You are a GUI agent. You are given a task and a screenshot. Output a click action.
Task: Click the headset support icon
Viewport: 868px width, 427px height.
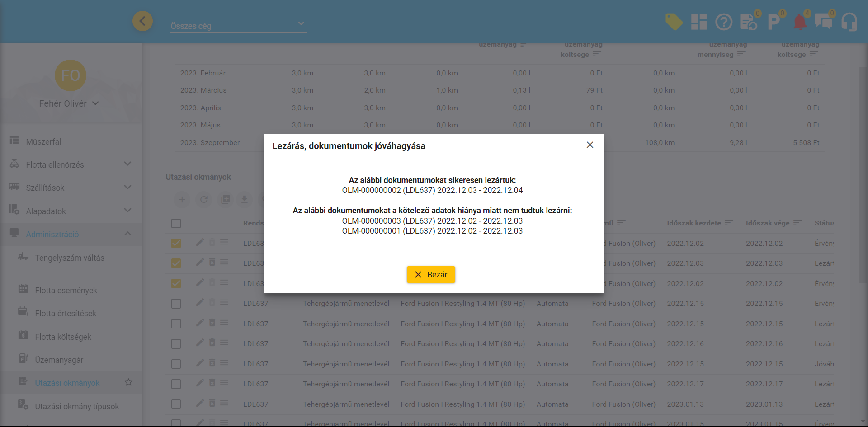pyautogui.click(x=849, y=22)
